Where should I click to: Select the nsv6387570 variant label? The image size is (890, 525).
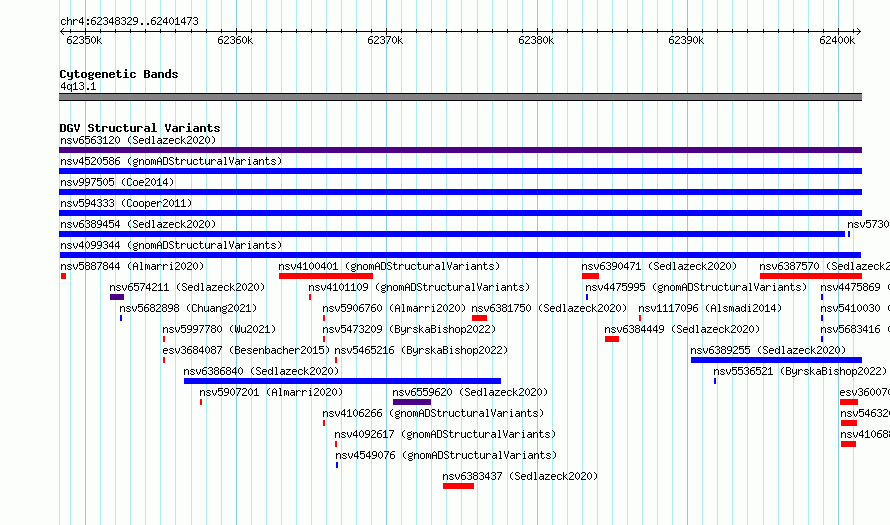tap(825, 266)
